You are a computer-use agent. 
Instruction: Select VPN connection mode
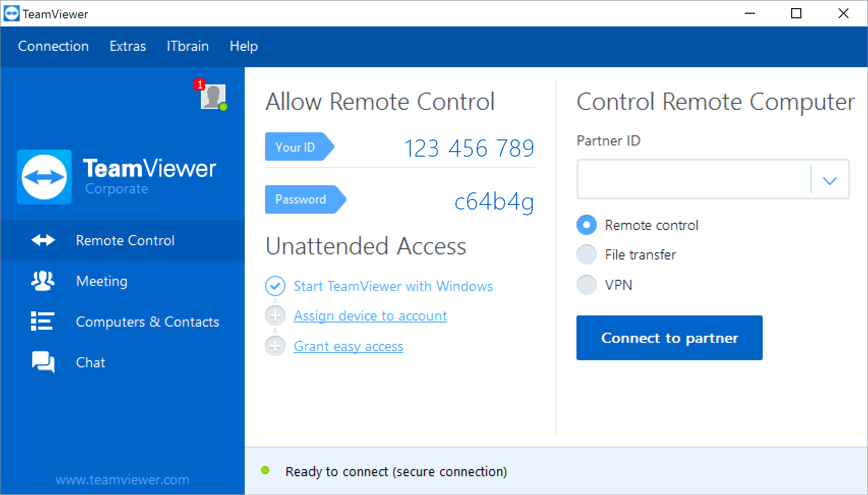(x=587, y=285)
